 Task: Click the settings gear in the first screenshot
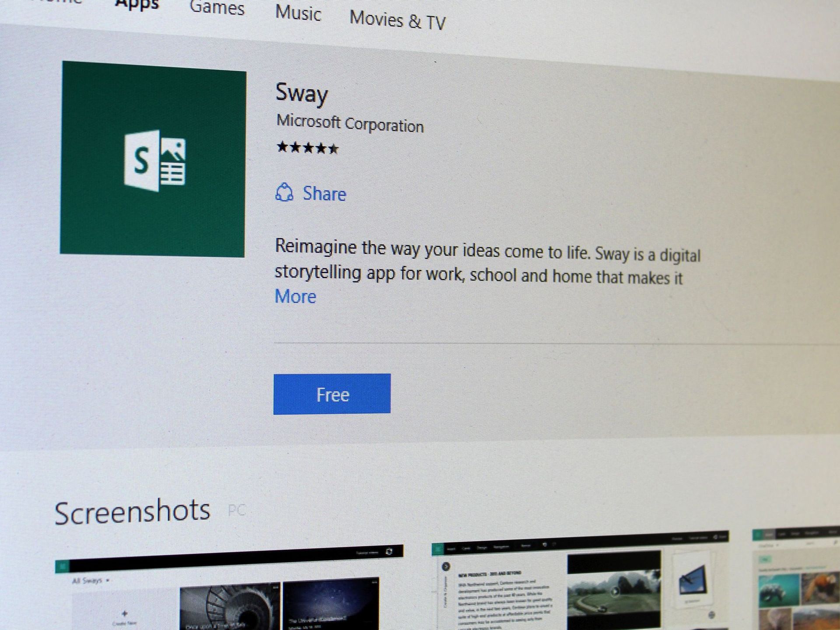tap(388, 552)
